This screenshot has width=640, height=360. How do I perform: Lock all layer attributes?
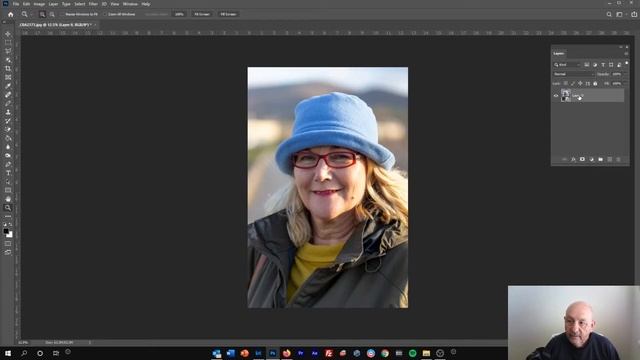(595, 84)
